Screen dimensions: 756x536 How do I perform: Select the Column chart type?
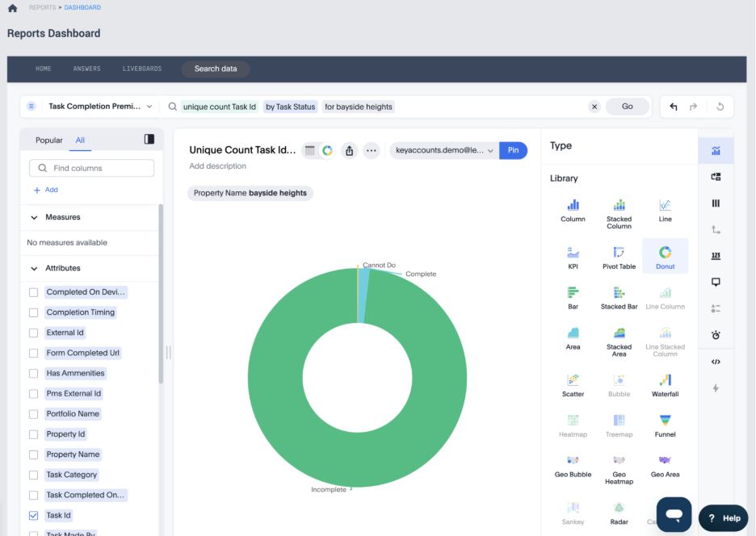(x=573, y=210)
